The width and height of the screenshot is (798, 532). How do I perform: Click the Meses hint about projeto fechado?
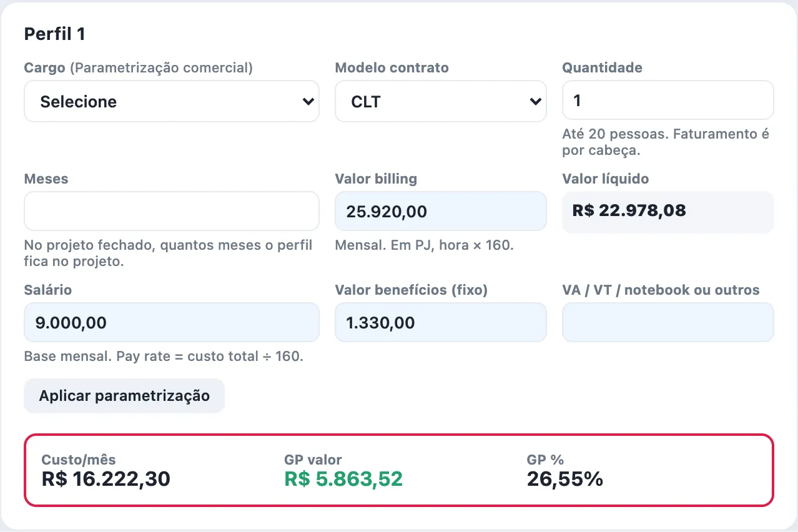(168, 253)
